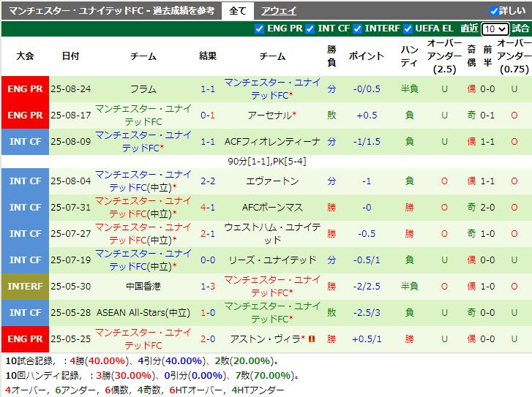Click the date 25-08-24
The height and width of the screenshot is (397, 532).
coord(70,89)
